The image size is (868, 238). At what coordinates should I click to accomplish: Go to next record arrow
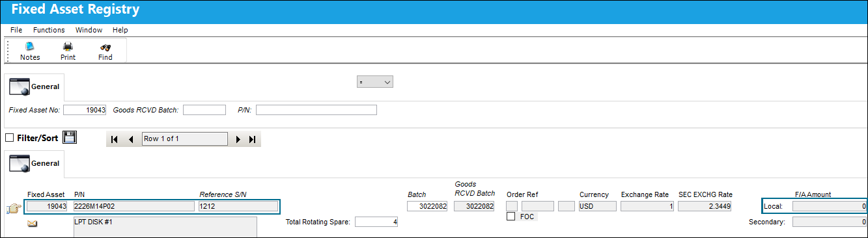point(238,139)
